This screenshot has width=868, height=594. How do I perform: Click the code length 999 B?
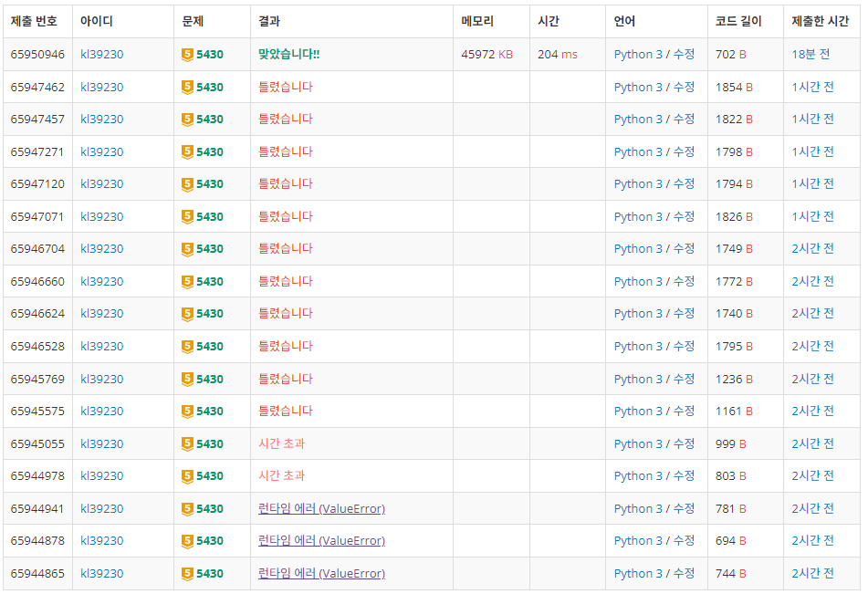click(x=731, y=443)
